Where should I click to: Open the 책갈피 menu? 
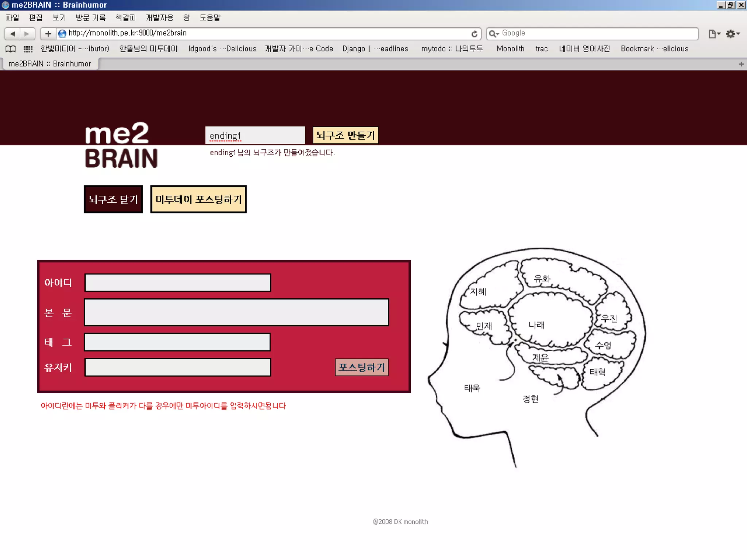[125, 17]
